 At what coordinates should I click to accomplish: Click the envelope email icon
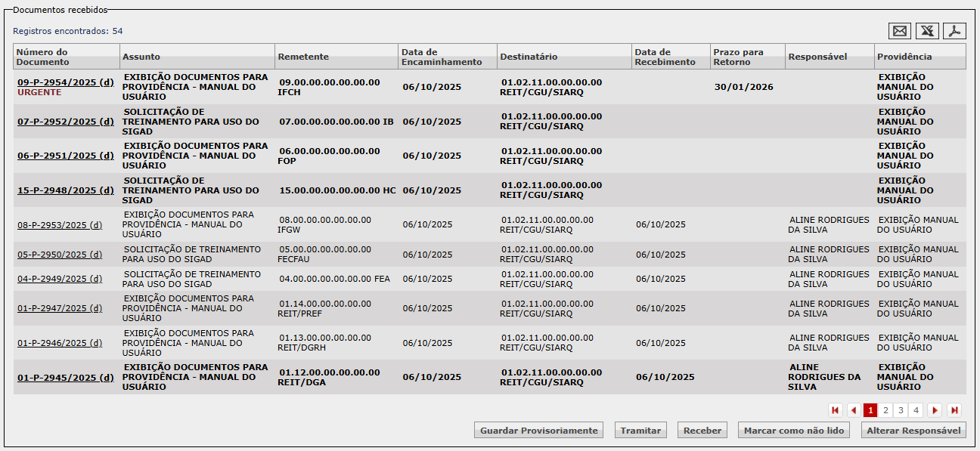tap(900, 31)
